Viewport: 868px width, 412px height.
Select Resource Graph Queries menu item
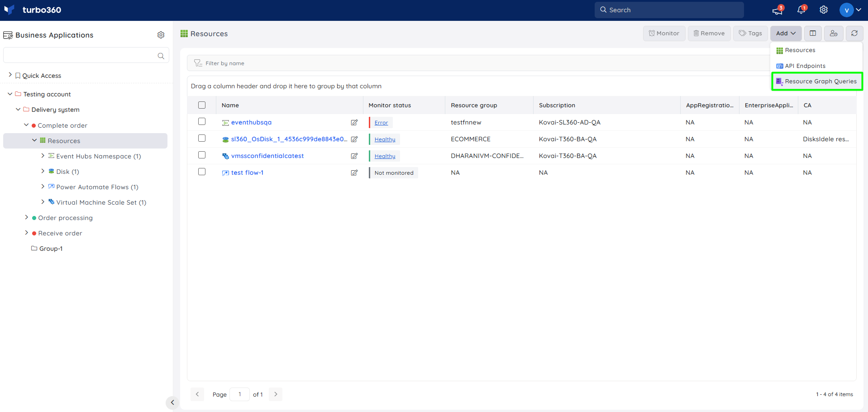[x=817, y=81]
